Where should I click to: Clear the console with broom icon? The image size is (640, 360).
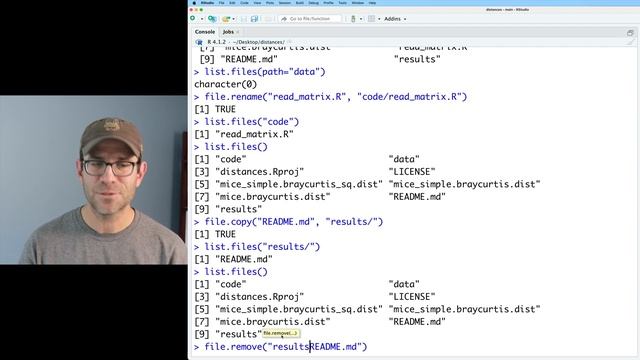[x=630, y=42]
